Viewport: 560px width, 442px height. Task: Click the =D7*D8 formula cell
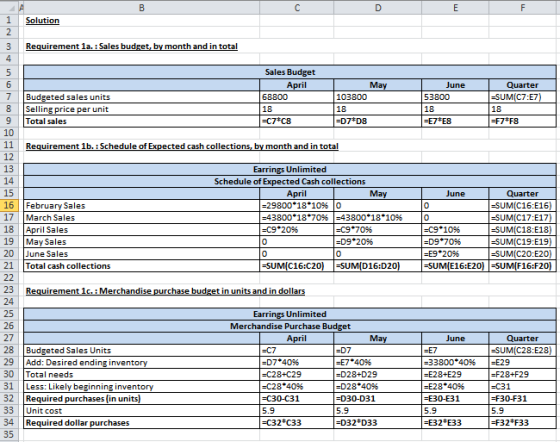tap(378, 121)
